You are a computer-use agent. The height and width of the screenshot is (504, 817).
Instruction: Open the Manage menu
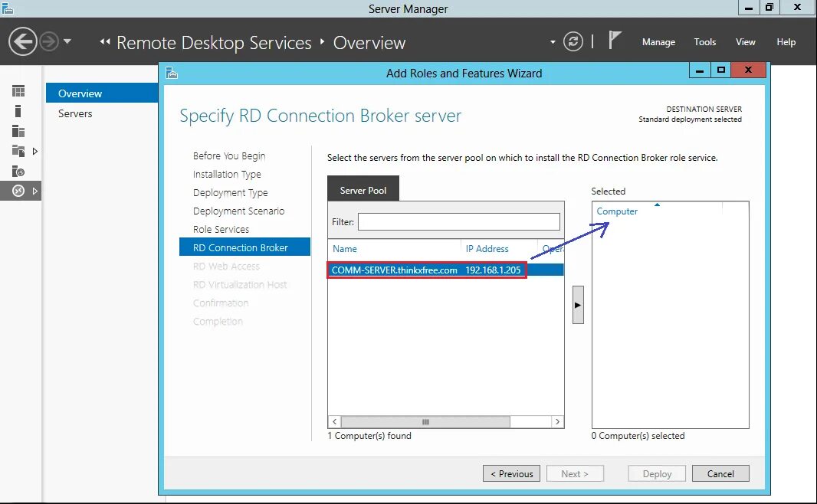(x=658, y=42)
